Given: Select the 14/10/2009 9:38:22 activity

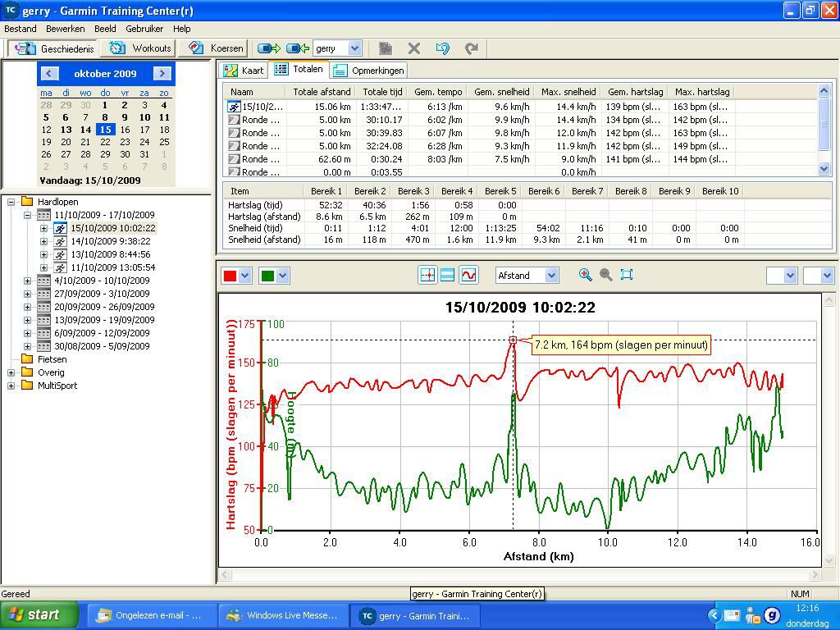Looking at the screenshot, I should click(x=110, y=241).
